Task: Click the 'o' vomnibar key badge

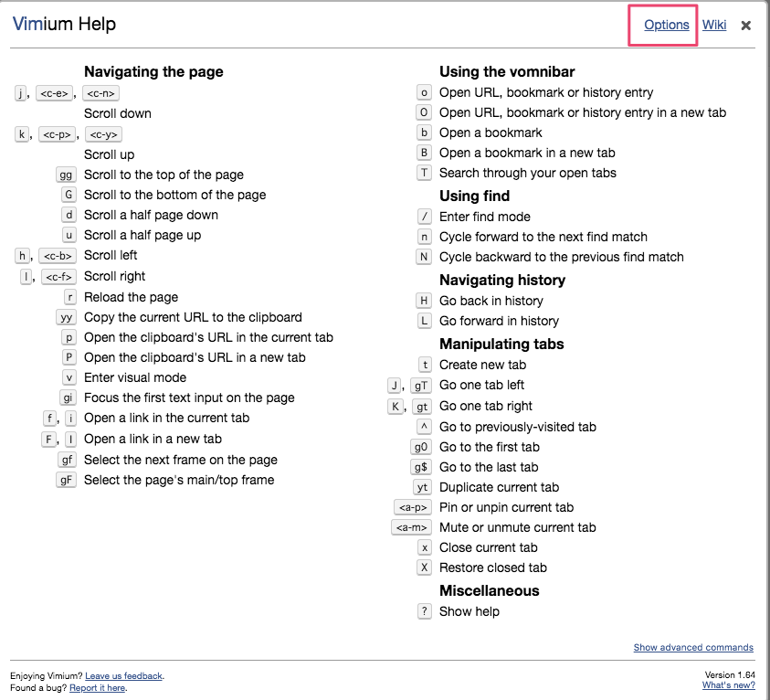Action: (x=424, y=92)
